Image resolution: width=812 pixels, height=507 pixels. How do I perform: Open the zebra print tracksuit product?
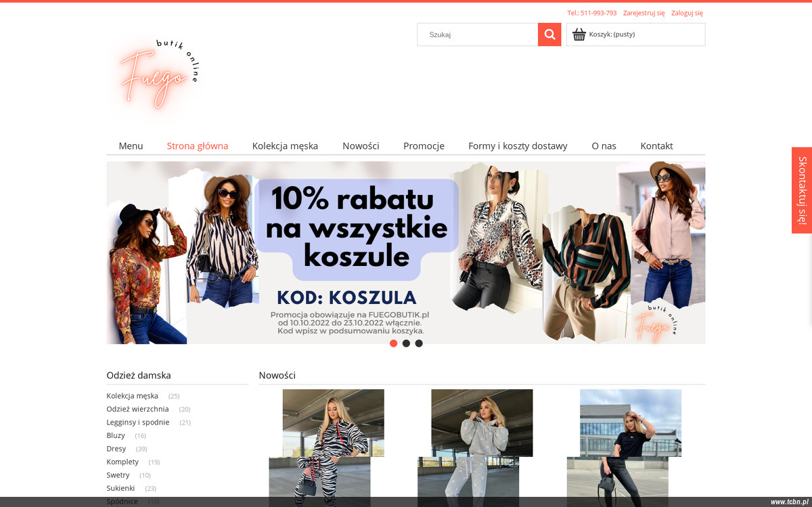pyautogui.click(x=326, y=447)
